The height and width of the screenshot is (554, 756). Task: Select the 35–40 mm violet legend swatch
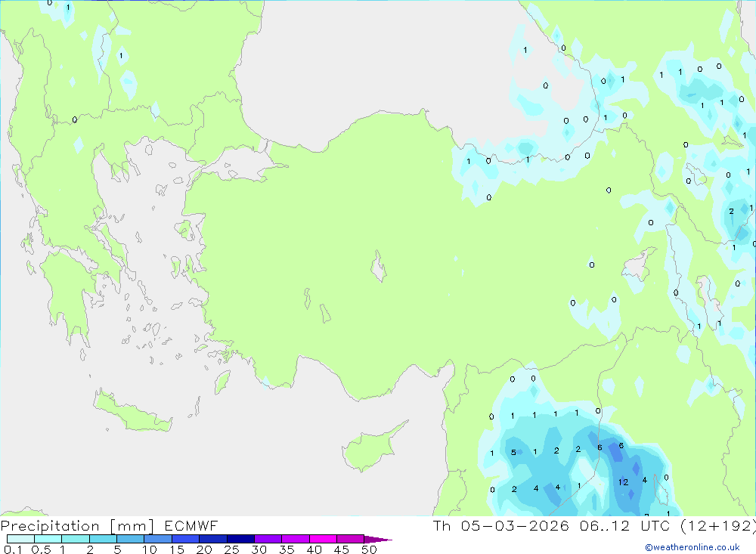pyautogui.click(x=295, y=539)
